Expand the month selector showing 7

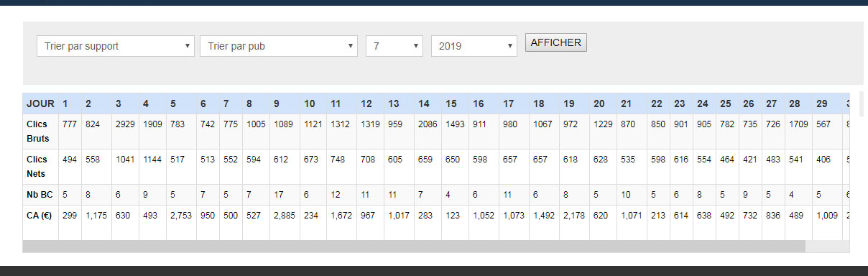(394, 46)
